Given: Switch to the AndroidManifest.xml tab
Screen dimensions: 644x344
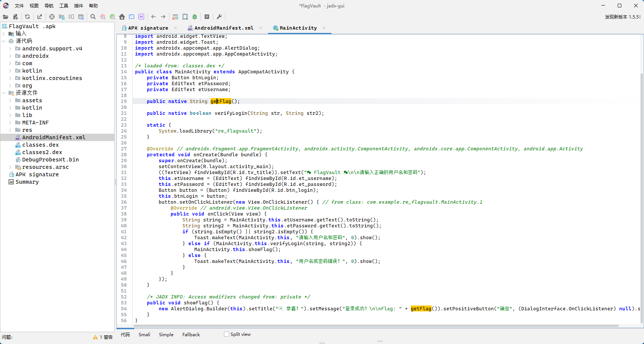Looking at the screenshot, I should 224,28.
